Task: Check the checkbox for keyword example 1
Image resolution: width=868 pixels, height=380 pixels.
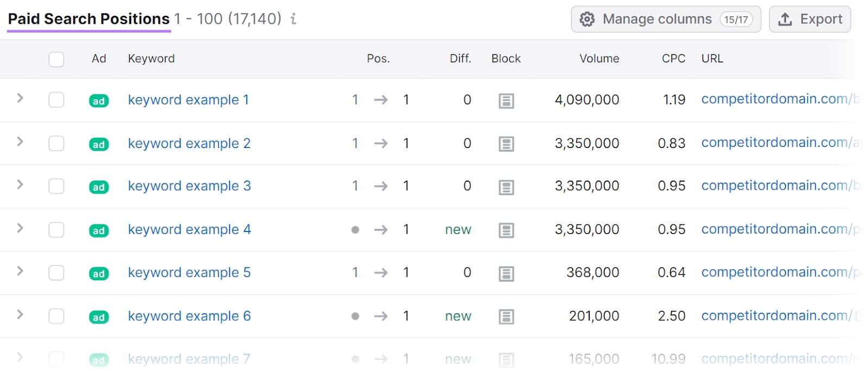Action: pyautogui.click(x=56, y=100)
